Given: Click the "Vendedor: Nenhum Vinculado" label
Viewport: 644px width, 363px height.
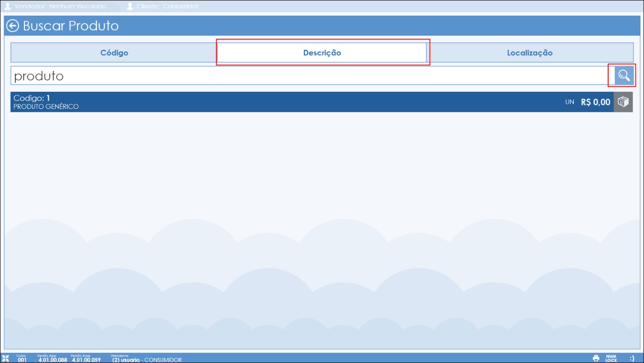Looking at the screenshot, I should (61, 7).
